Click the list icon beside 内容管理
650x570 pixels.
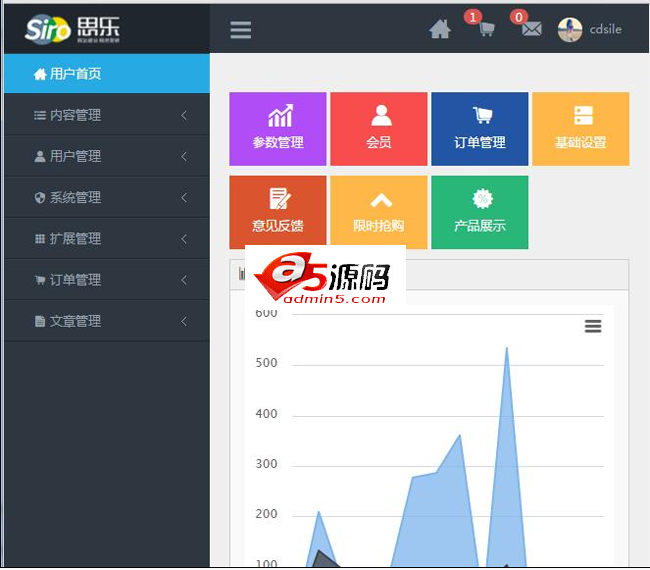[40, 115]
